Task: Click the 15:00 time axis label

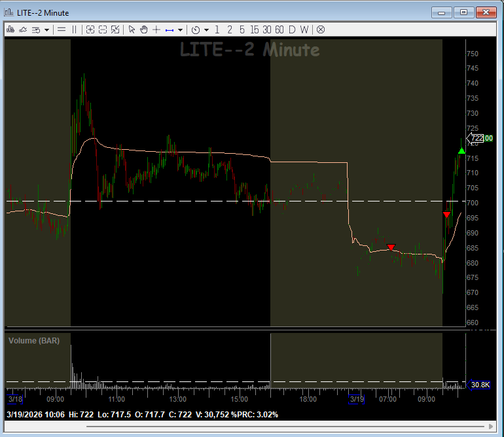Action: pos(239,399)
